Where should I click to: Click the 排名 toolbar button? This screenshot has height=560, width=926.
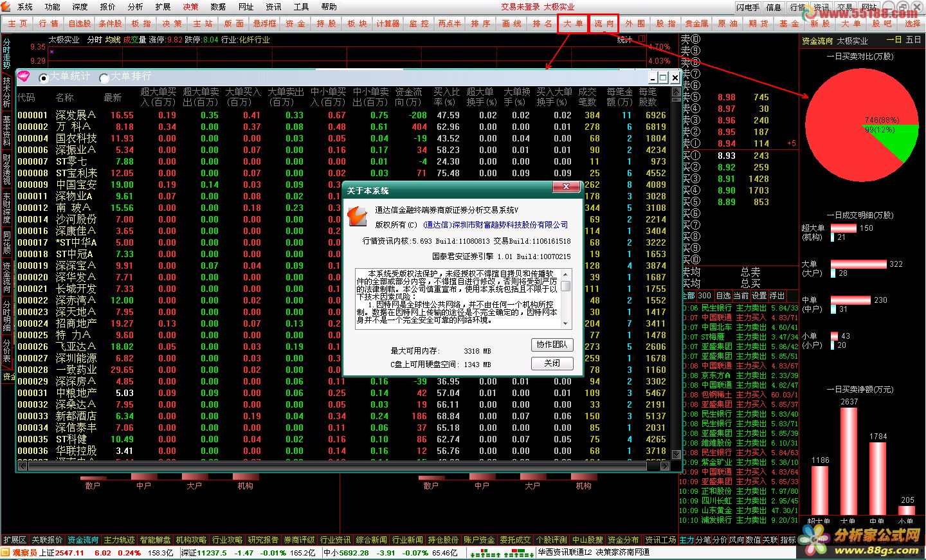click(x=542, y=24)
